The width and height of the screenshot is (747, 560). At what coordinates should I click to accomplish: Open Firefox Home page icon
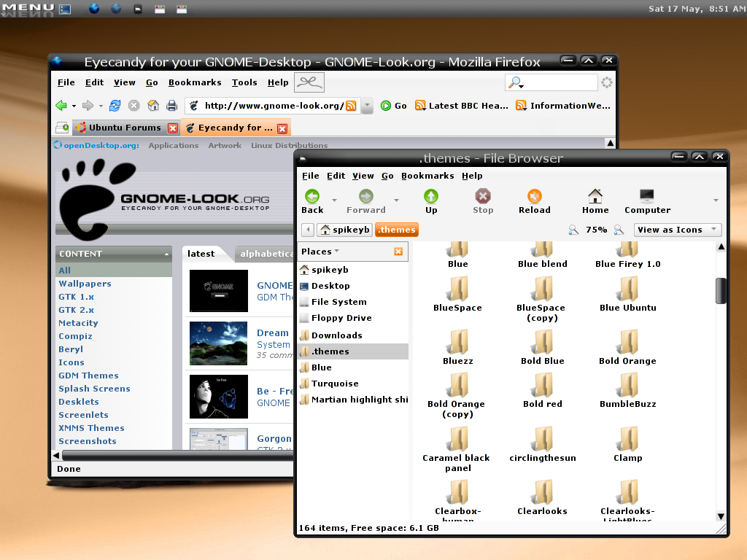click(x=153, y=105)
